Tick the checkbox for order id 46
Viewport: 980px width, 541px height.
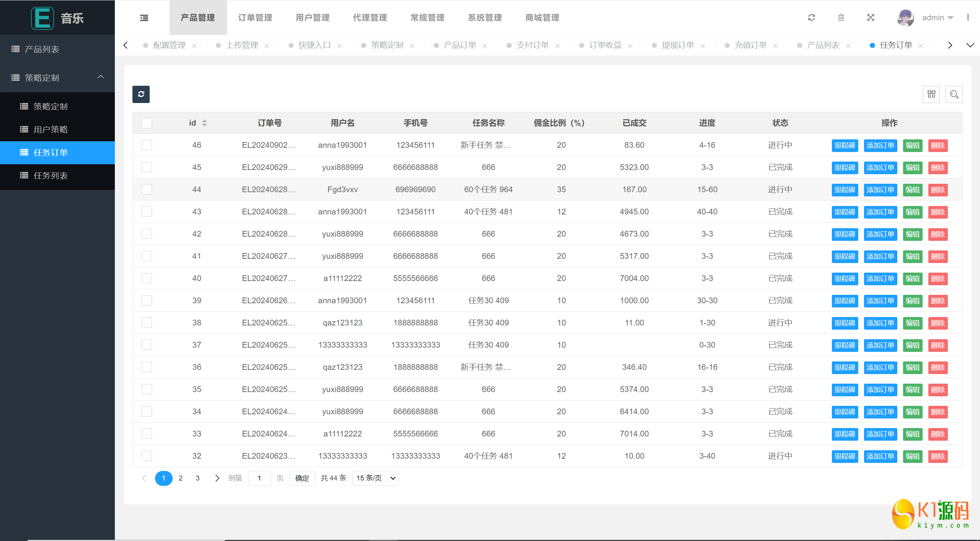pos(147,145)
